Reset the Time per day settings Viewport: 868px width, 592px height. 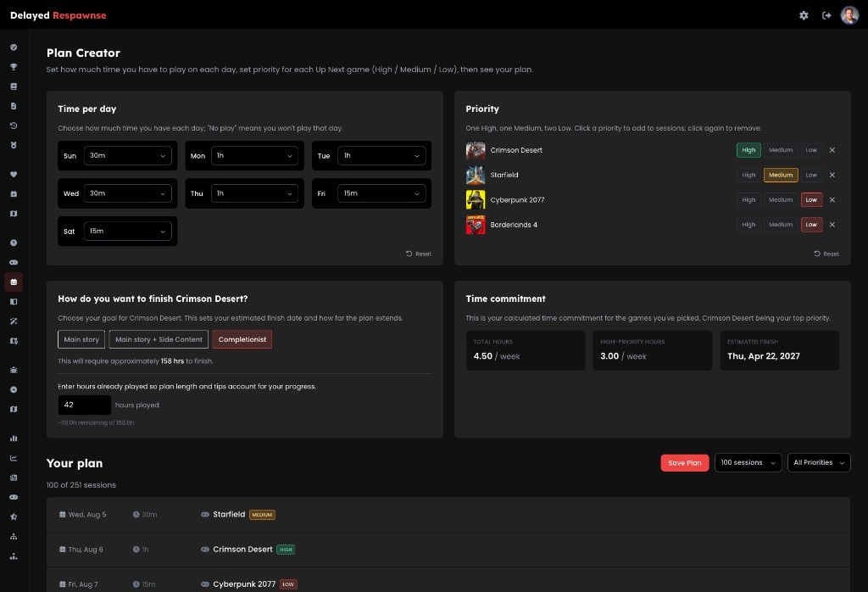pos(419,254)
